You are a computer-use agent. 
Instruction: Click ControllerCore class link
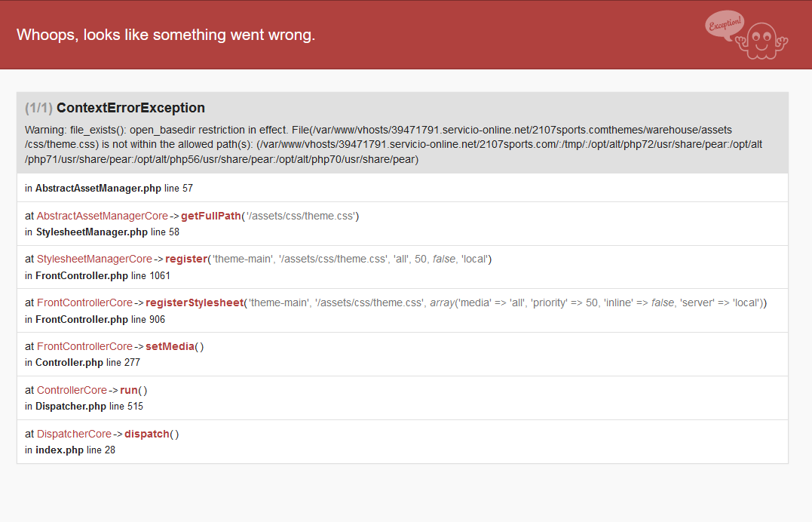click(72, 391)
